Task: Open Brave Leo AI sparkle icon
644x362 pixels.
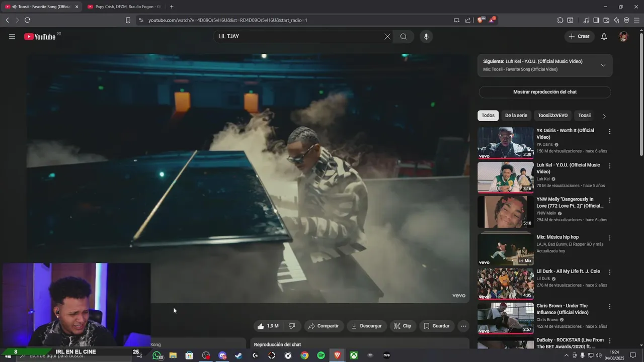Action: (x=616, y=20)
